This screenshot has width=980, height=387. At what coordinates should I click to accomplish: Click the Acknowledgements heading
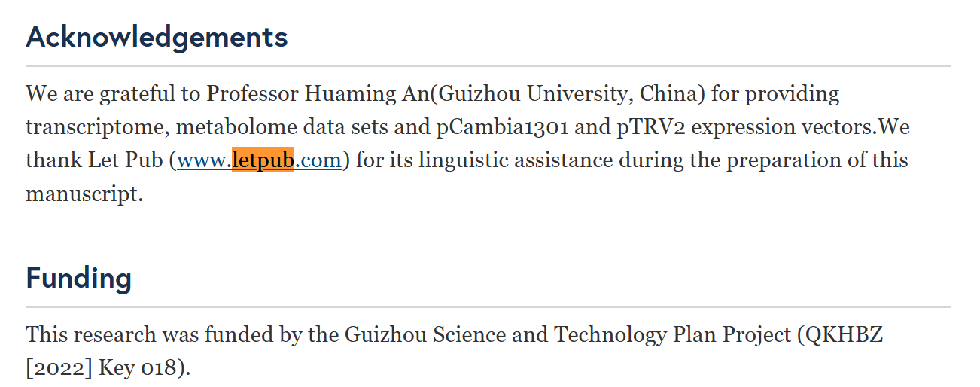coord(157,37)
